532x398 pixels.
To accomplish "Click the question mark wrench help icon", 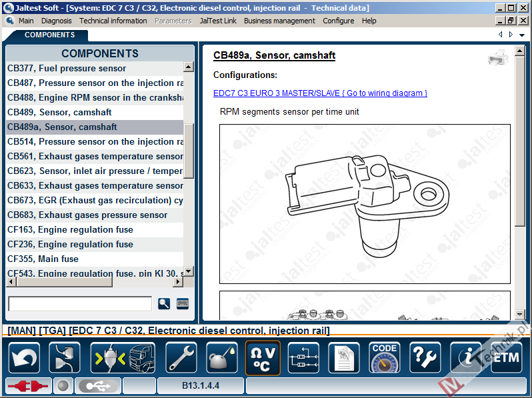I will [x=425, y=358].
